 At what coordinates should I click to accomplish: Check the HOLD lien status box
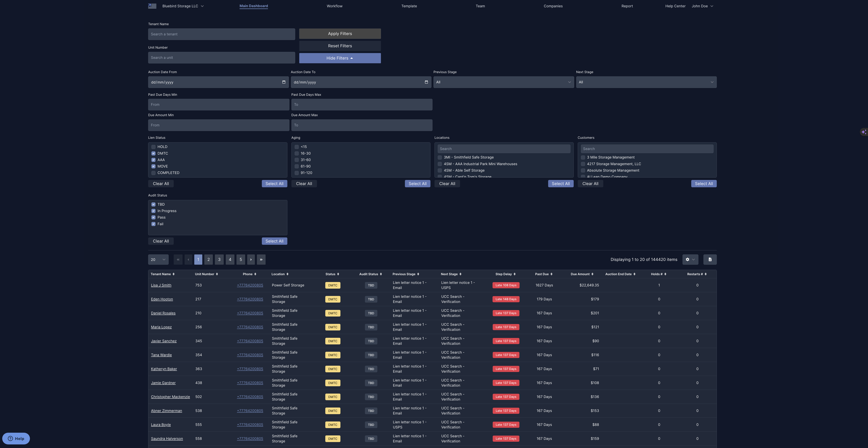[153, 147]
